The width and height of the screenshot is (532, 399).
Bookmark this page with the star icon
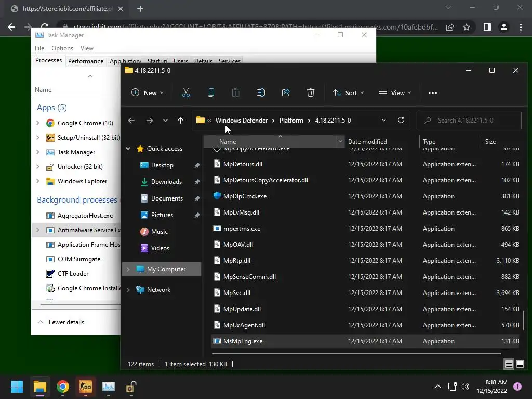[467, 27]
